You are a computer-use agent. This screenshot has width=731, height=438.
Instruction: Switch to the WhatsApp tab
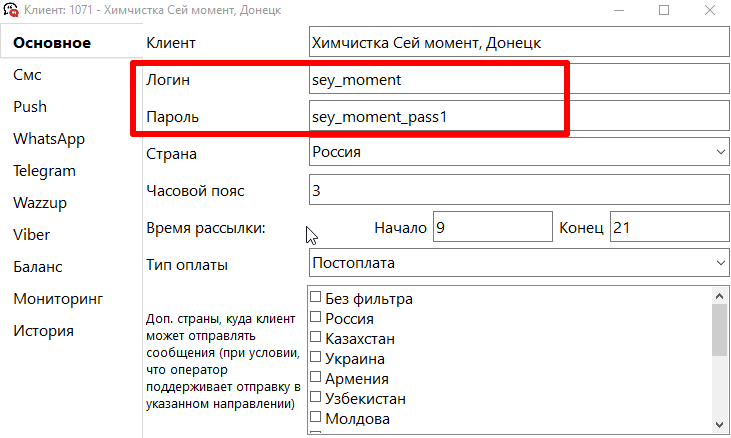pos(49,139)
